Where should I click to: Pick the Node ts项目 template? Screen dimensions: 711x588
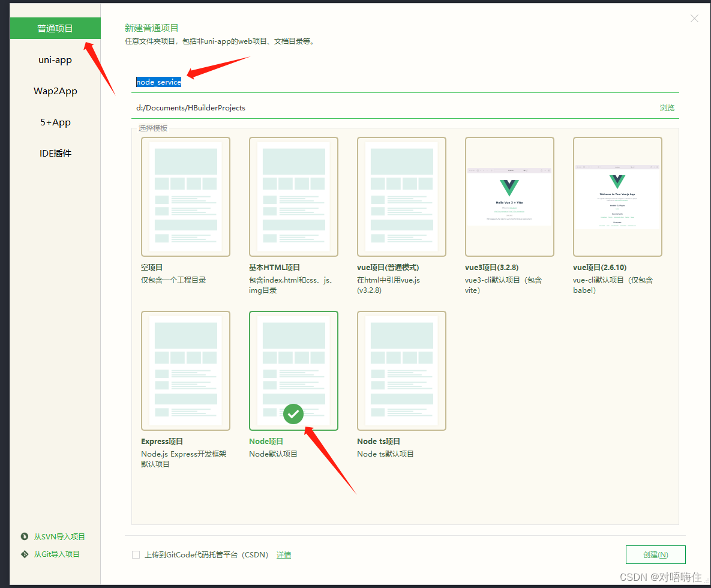(401, 370)
